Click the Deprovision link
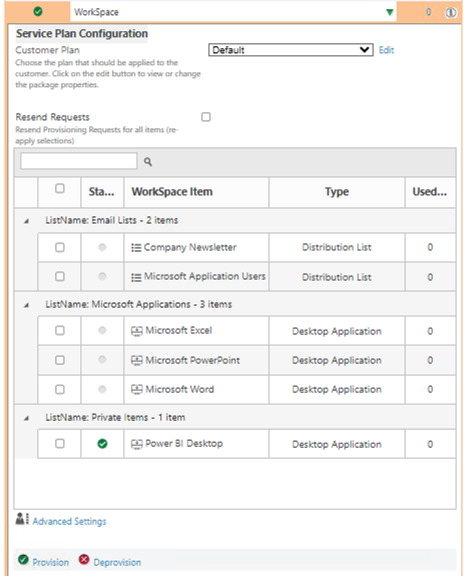 point(117,562)
